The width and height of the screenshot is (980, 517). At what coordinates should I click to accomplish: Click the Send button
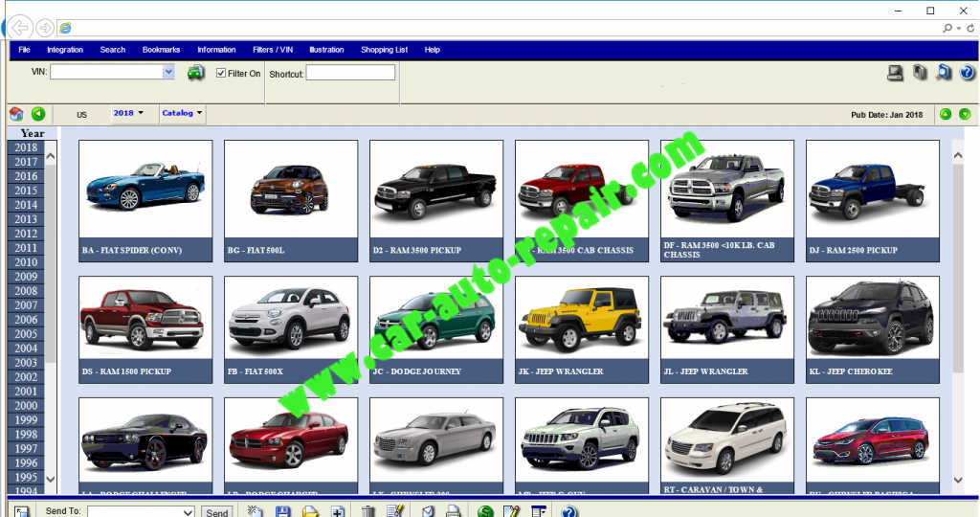[217, 512]
